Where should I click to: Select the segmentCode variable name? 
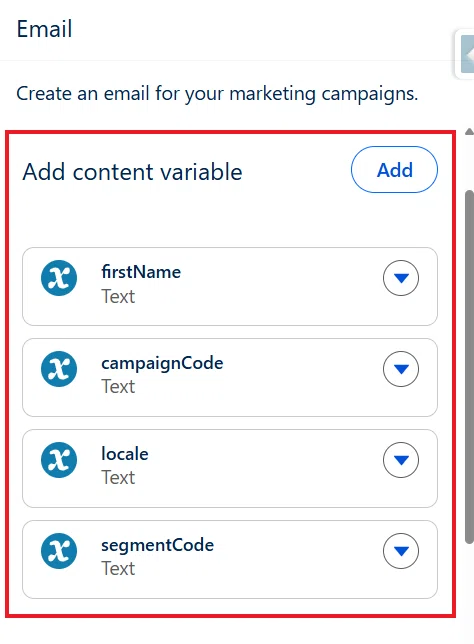pyautogui.click(x=157, y=545)
